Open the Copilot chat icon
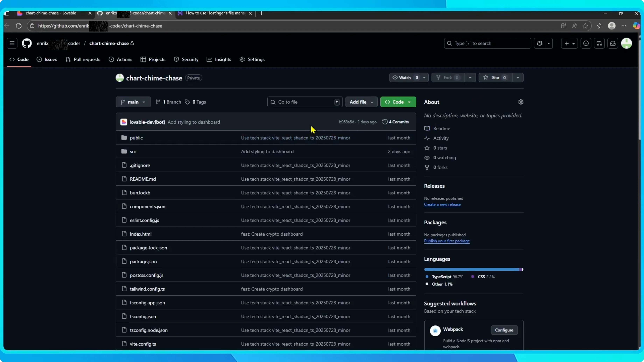Viewport: 644px width, 362px height. (540, 43)
